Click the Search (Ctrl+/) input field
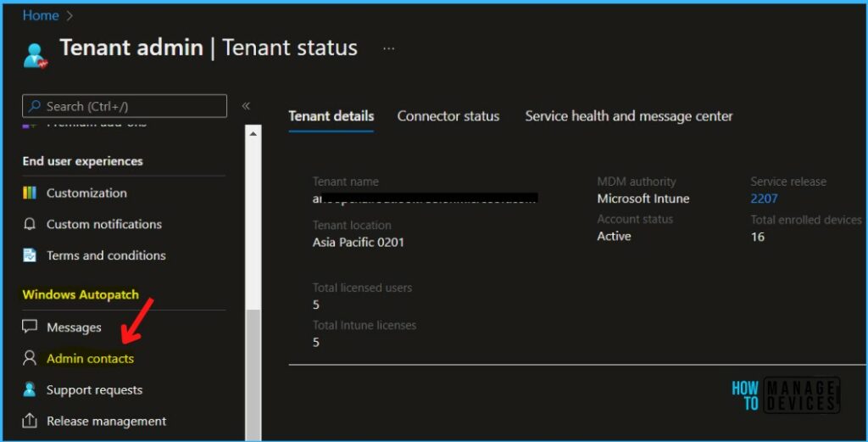Viewport: 868px width, 442px height. coord(125,106)
